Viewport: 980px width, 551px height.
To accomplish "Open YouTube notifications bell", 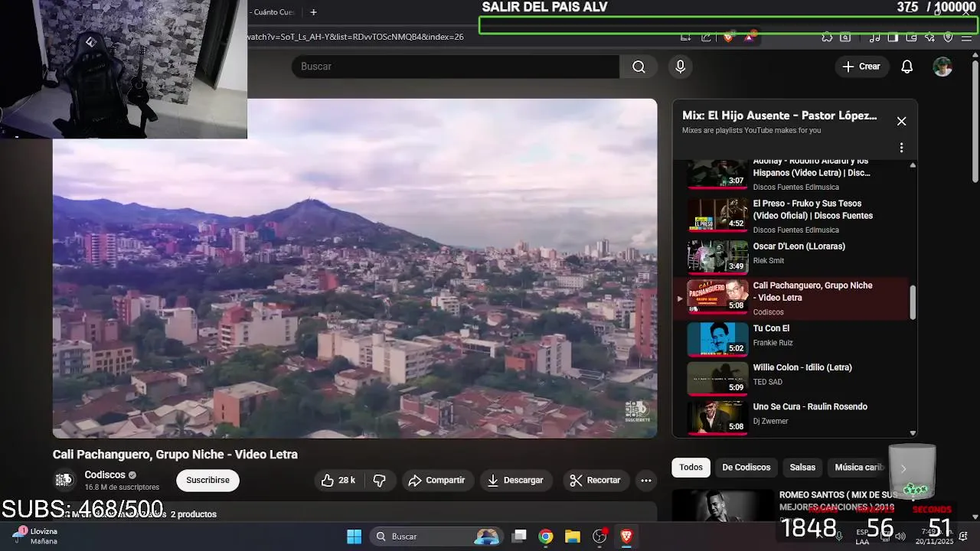I will (x=906, y=67).
